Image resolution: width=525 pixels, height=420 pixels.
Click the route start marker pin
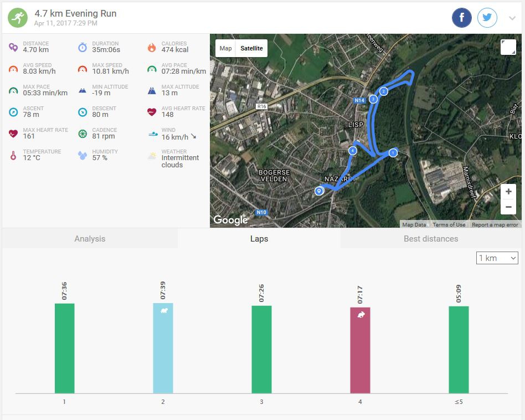click(319, 191)
